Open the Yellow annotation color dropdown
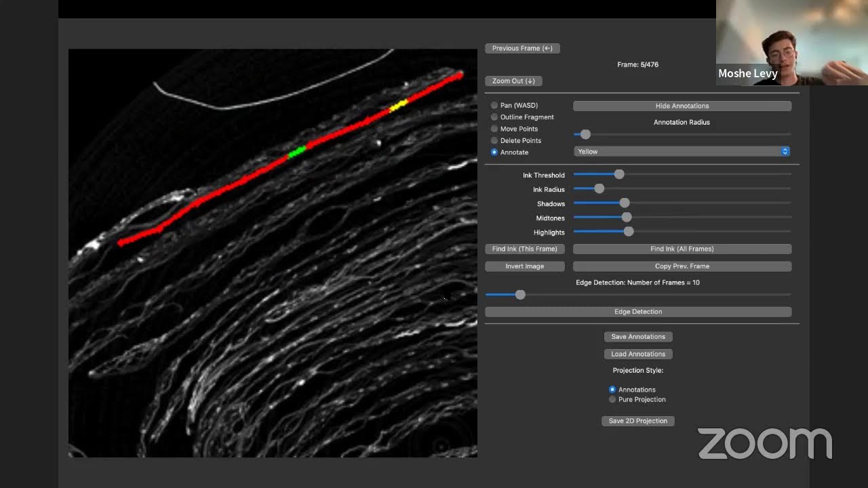Screen dimensions: 868x488 pos(682,151)
